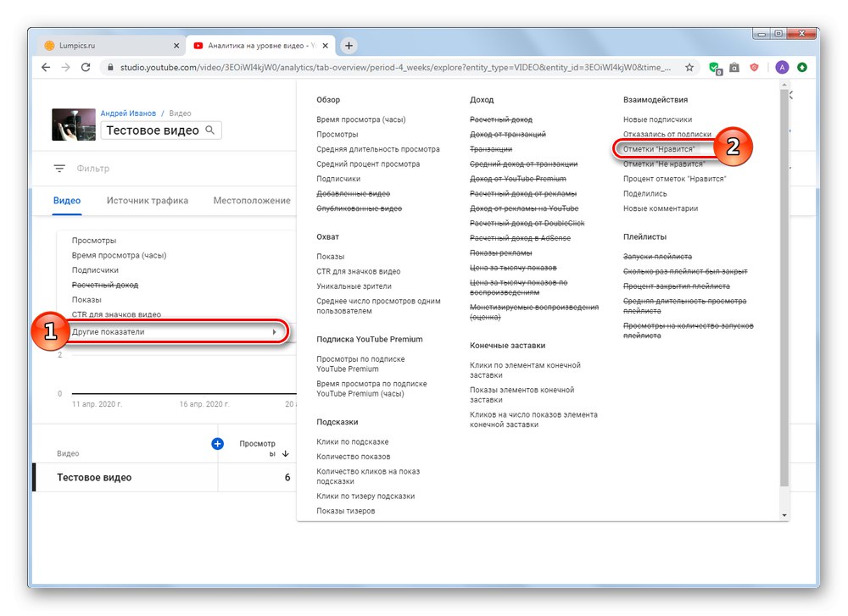Screen dimensions: 848x616
Task: Select Клики по элементам конечной заставки
Action: pos(525,370)
